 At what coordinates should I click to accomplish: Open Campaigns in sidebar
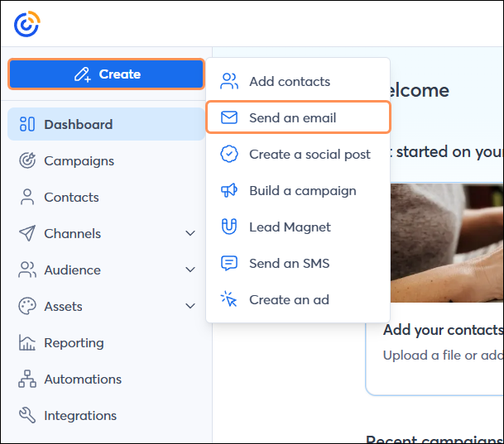tap(107, 161)
